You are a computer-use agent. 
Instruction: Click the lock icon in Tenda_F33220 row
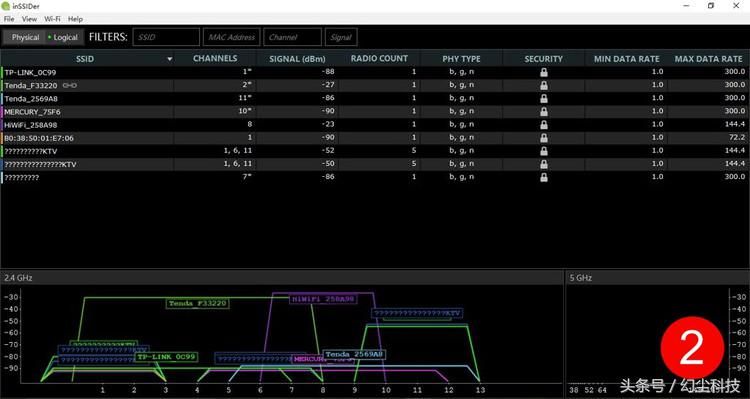pos(544,86)
